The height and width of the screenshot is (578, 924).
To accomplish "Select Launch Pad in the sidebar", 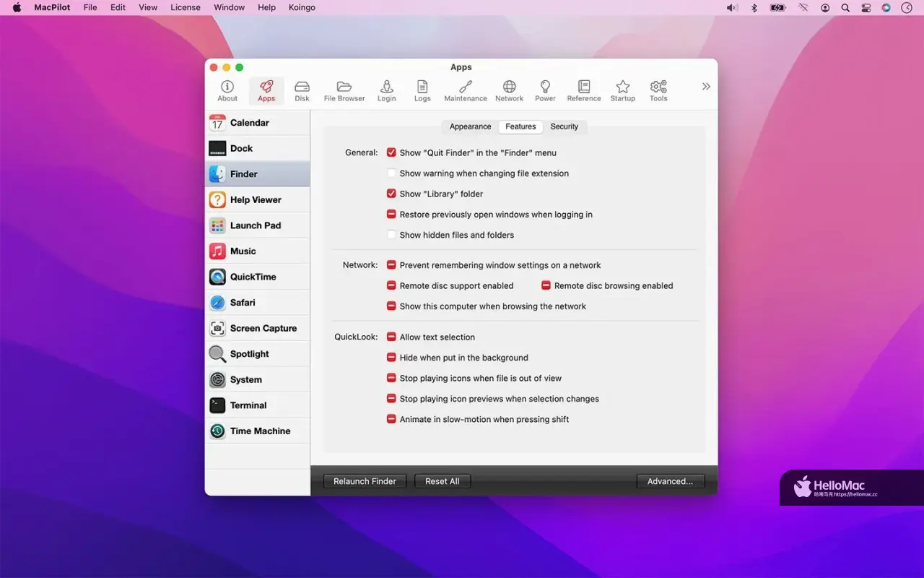I will (x=258, y=225).
